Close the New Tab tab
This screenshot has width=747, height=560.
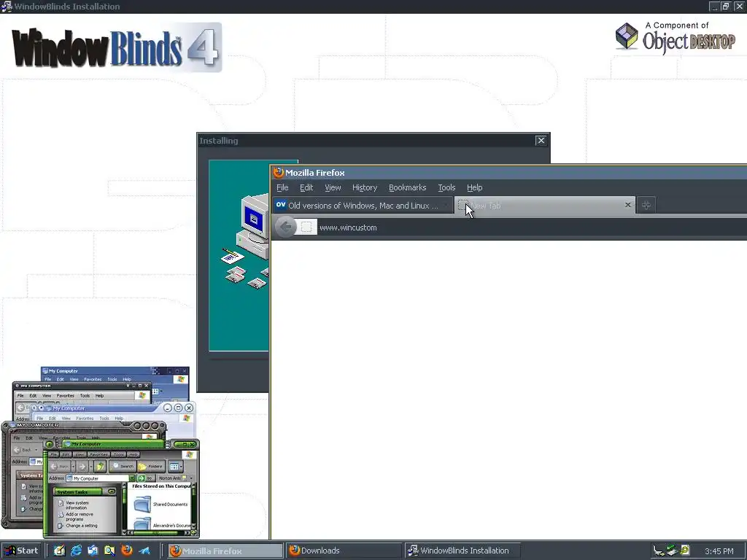627,205
